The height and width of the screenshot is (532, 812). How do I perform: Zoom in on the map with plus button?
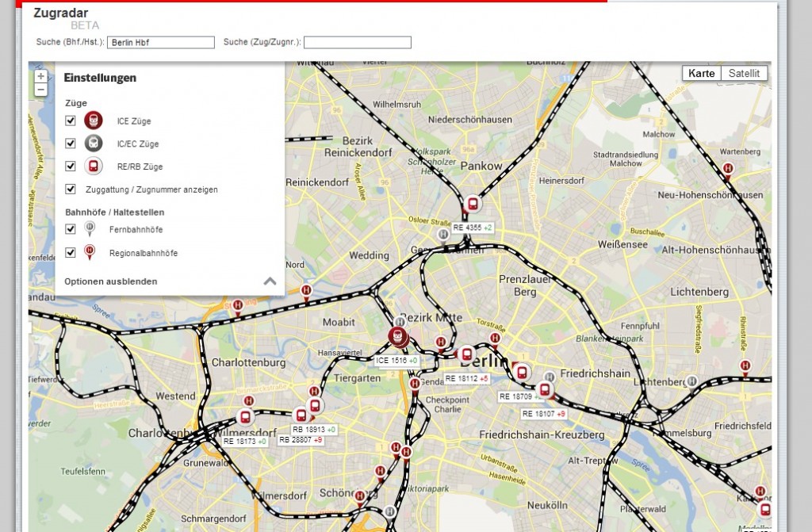[41, 76]
